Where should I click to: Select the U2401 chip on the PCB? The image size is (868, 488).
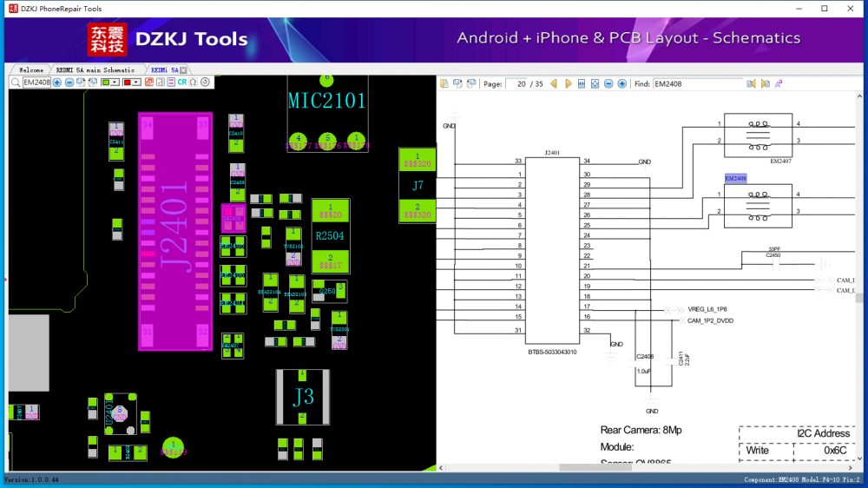(x=120, y=413)
